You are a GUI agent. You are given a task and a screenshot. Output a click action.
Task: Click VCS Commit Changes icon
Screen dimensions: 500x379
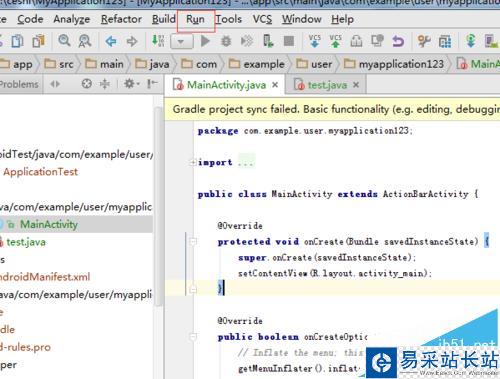pos(335,41)
